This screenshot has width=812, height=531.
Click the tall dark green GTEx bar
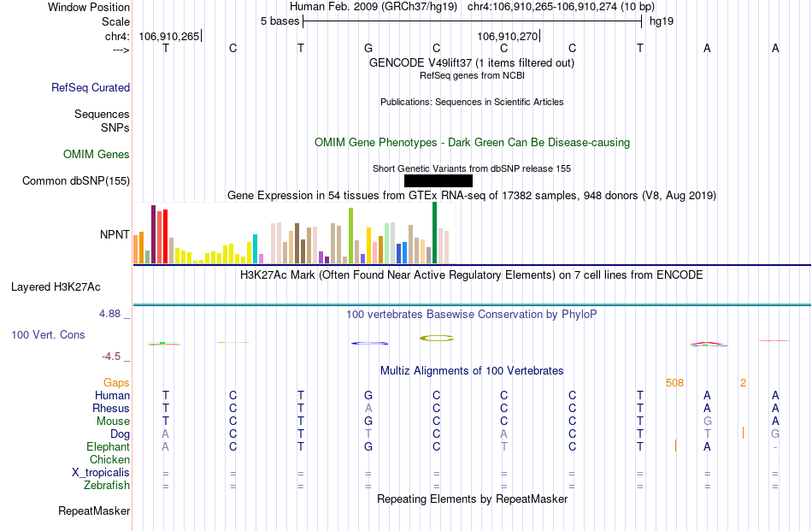point(434,233)
